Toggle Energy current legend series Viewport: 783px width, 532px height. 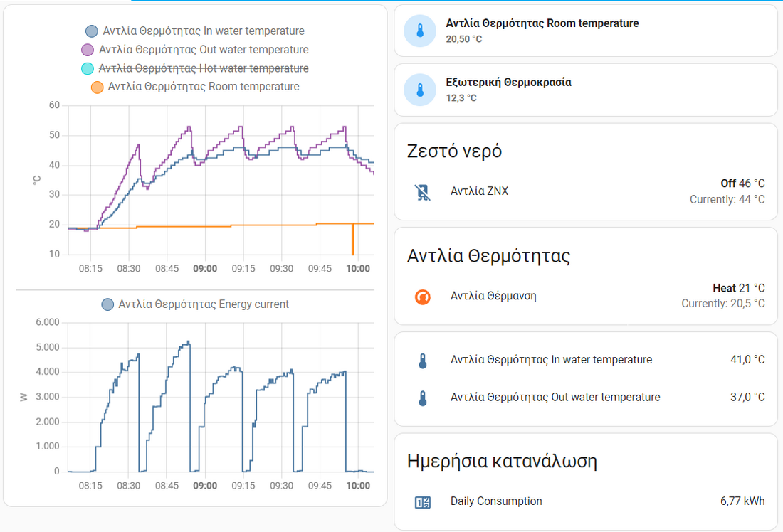[x=203, y=304]
